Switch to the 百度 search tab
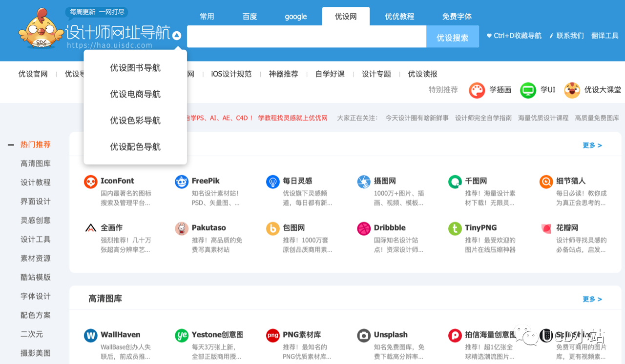Viewport: 625px width, 364px height. [x=250, y=17]
